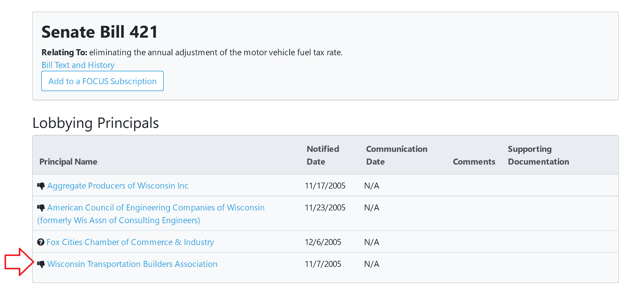Open Fox Cities Chamber of Commerce & Industry
The width and height of the screenshot is (644, 300).
[130, 242]
